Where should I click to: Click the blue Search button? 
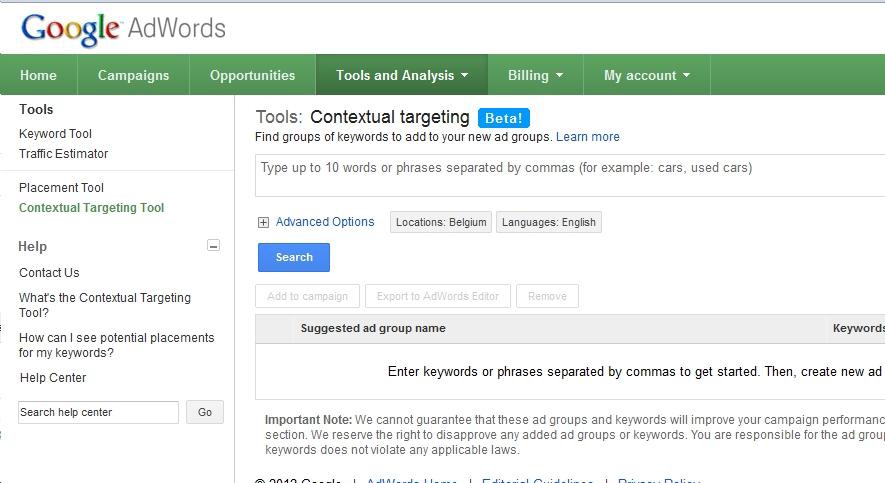click(293, 257)
